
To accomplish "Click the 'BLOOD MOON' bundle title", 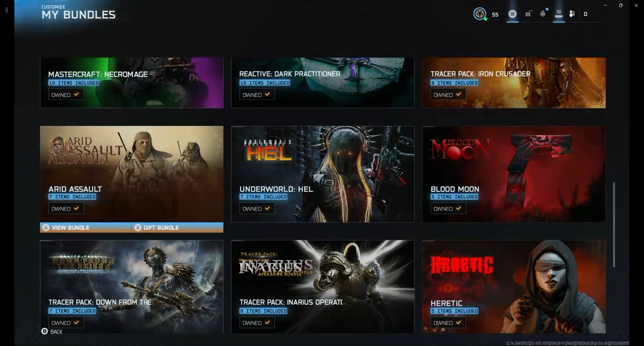I will pyautogui.click(x=455, y=189).
